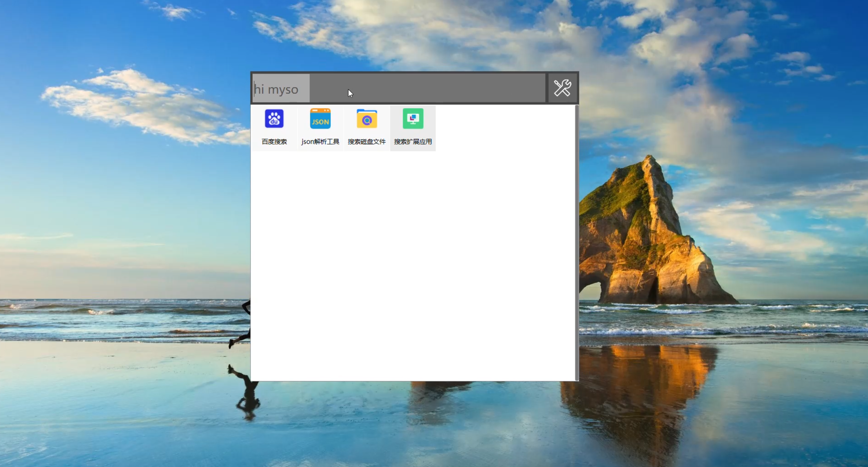Click the 百度搜索 label text
Viewport: 868px width, 467px height.
click(x=274, y=141)
